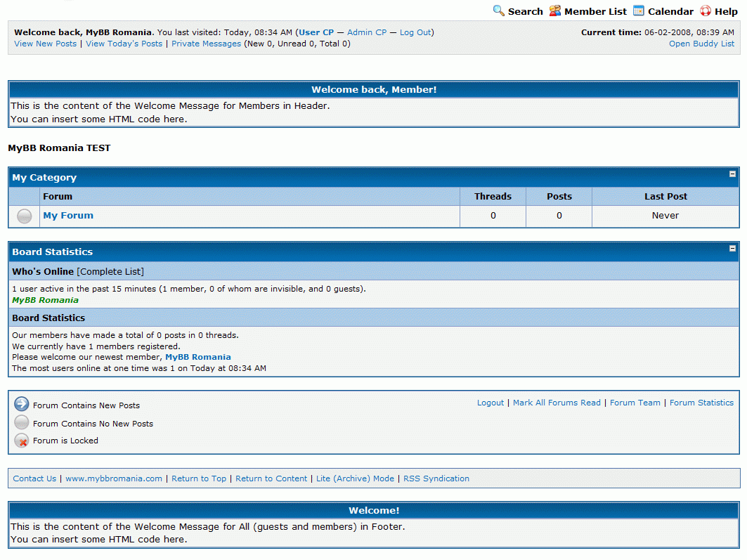The height and width of the screenshot is (560, 747).
Task: Collapse the My Category section
Action: 732,174
